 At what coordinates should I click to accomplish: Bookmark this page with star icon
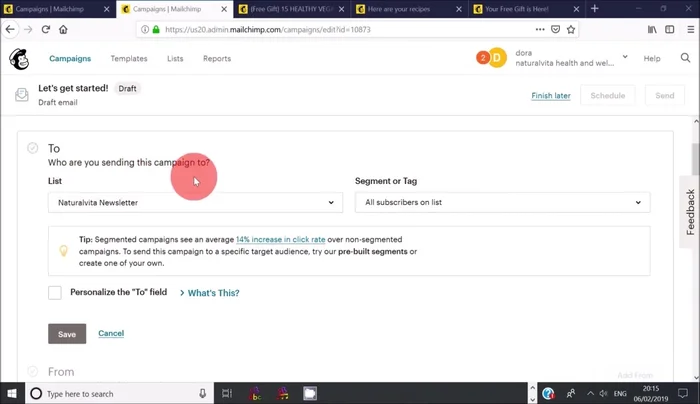(x=571, y=29)
